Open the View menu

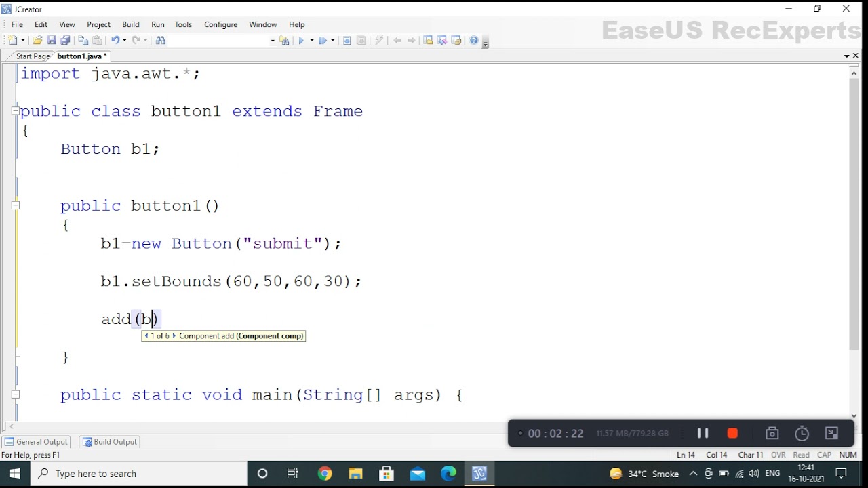(x=67, y=24)
